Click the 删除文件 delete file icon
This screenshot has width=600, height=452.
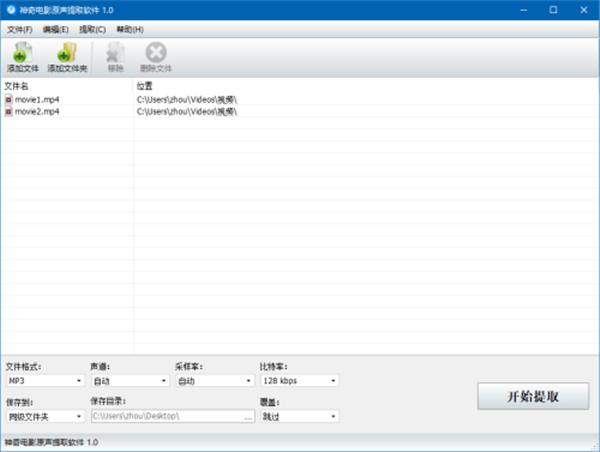pyautogui.click(x=156, y=52)
